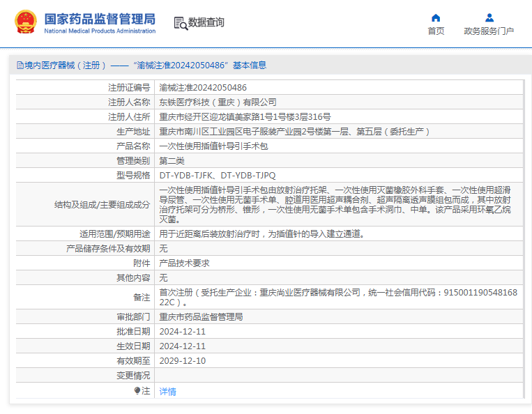The width and height of the screenshot is (532, 414).
Task: Click the 政务服务门户 person icon
Action: point(489,17)
